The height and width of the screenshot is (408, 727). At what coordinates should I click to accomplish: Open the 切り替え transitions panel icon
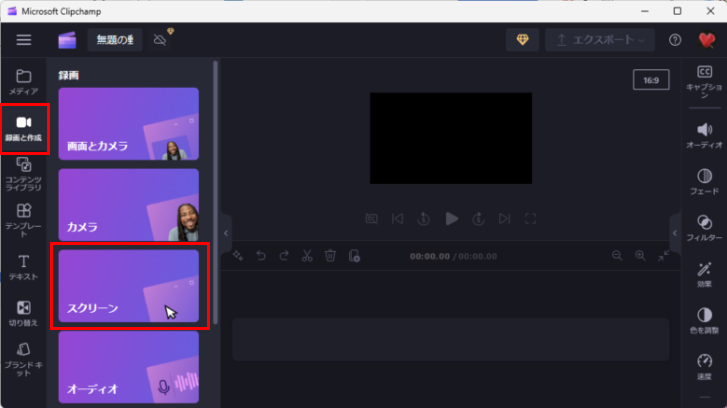[23, 313]
